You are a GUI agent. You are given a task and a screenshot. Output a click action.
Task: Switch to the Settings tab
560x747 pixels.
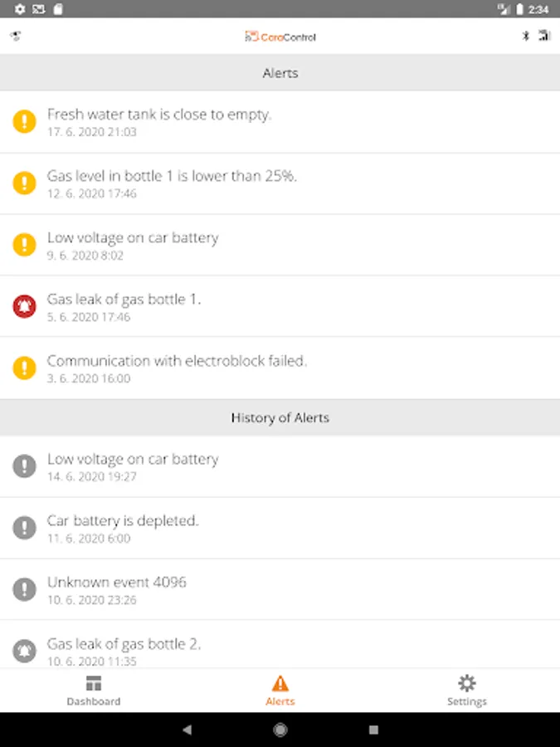466,691
